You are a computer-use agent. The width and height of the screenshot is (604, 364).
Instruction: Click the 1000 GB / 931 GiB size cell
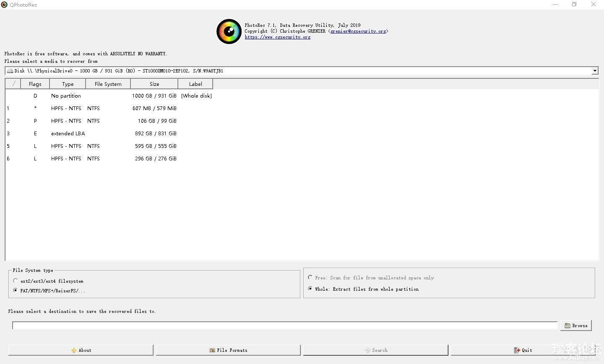[x=154, y=96]
